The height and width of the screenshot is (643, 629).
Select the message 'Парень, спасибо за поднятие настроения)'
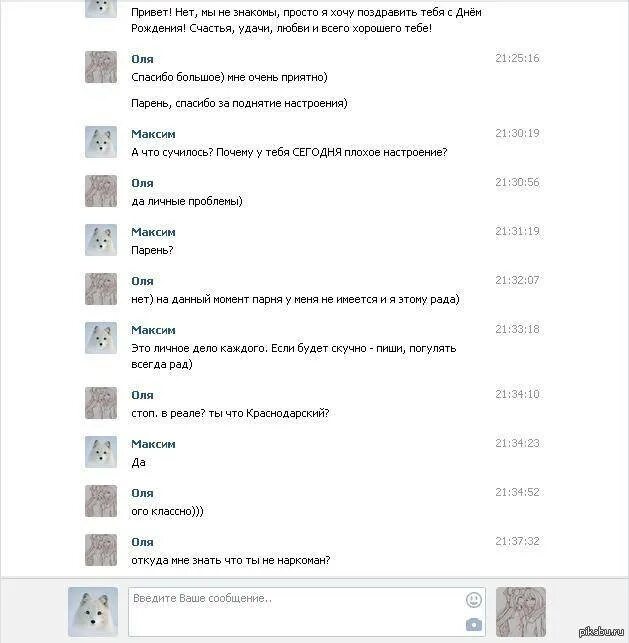pyautogui.click(x=239, y=103)
